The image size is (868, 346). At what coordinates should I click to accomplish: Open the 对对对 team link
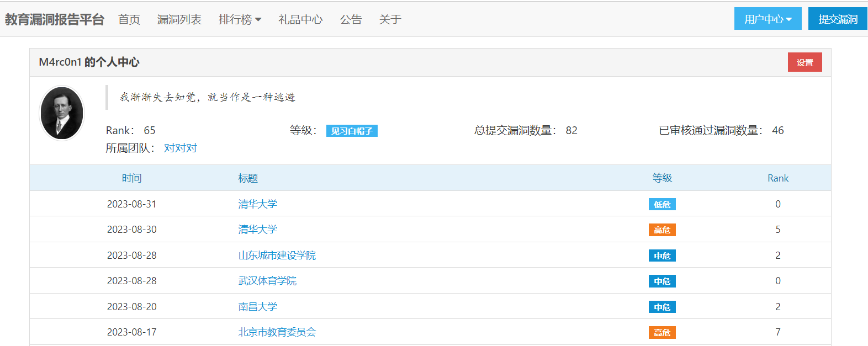point(181,148)
